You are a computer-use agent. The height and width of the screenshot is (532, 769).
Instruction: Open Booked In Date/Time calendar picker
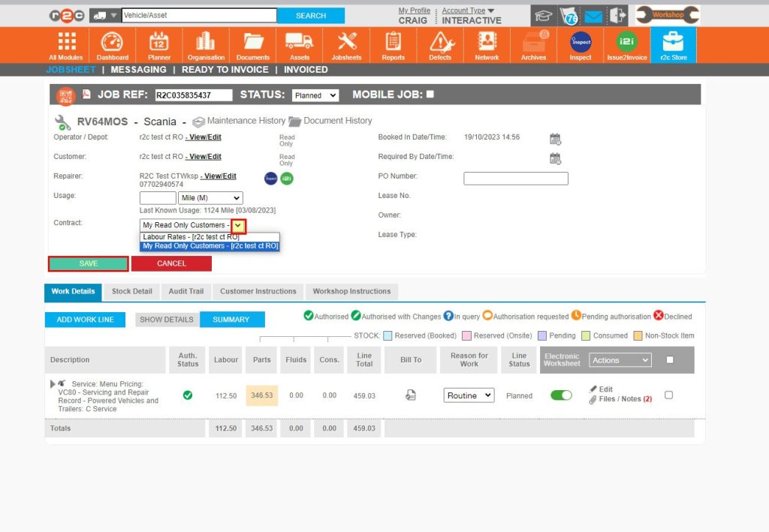[x=555, y=139]
